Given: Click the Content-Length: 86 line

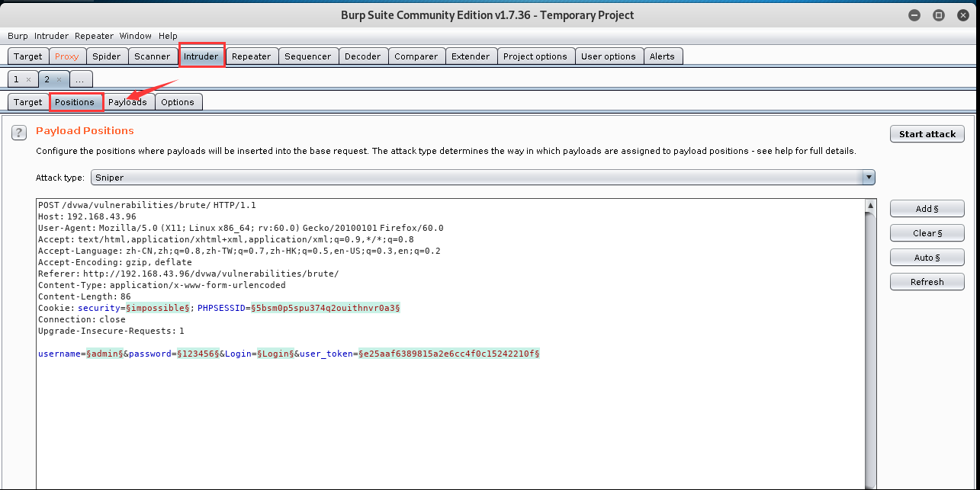Looking at the screenshot, I should coord(85,296).
